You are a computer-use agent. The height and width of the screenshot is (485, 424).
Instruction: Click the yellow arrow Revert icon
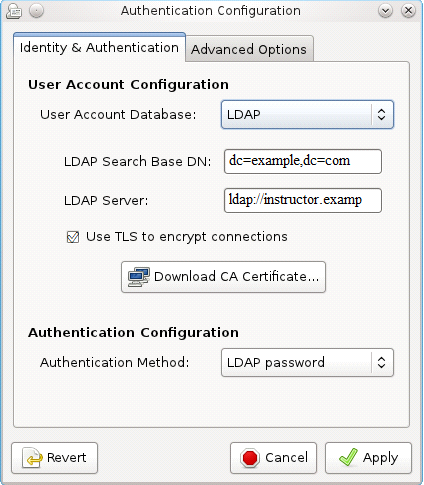[32, 458]
